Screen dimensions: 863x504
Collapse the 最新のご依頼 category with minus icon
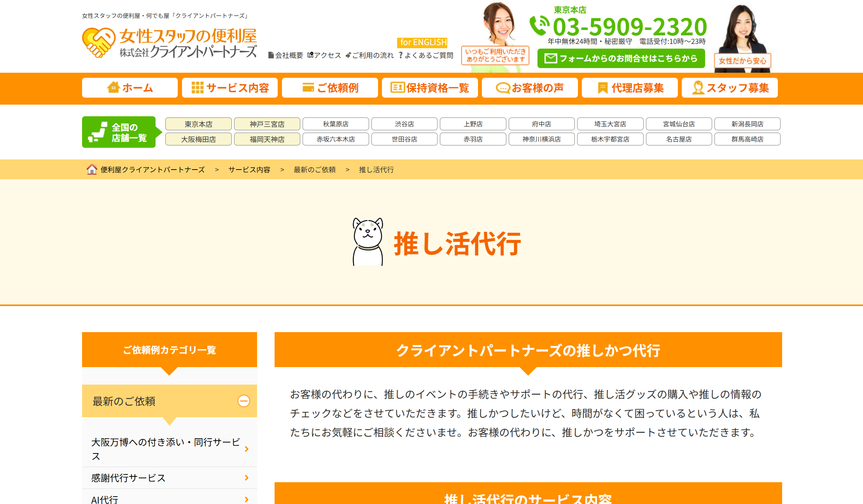[x=244, y=401]
